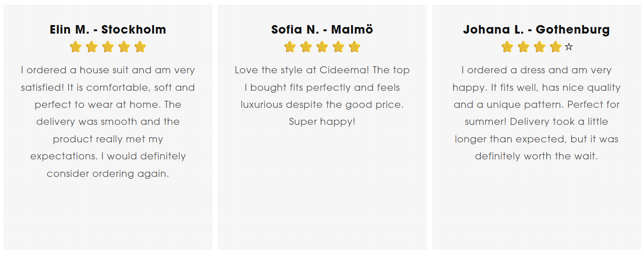Click the first star in Sofia N.'s rating
This screenshot has height=254, width=644.
(290, 47)
